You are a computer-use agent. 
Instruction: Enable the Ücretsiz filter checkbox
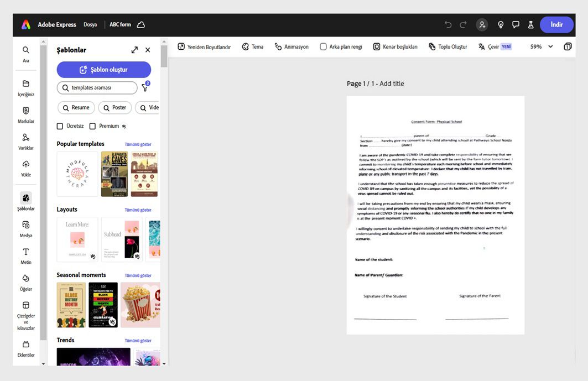pos(60,126)
